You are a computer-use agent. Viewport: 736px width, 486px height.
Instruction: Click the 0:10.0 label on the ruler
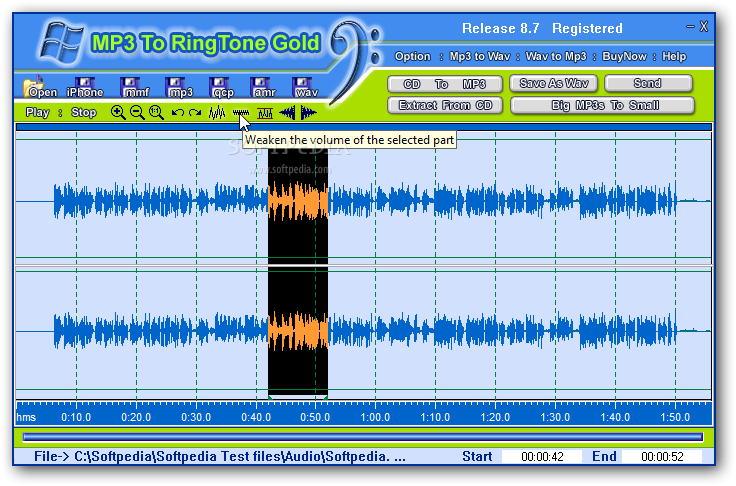point(76,417)
